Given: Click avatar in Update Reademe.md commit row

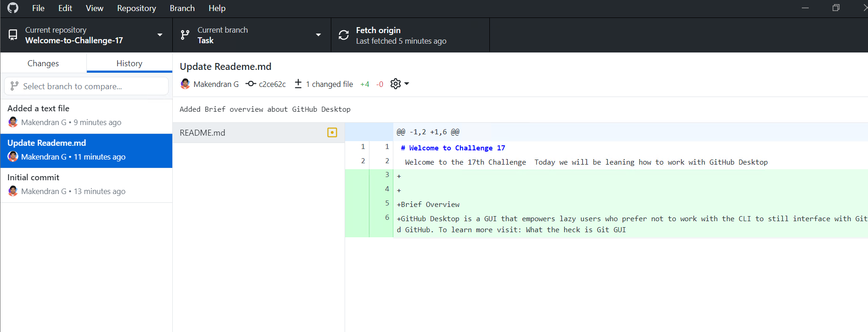Looking at the screenshot, I should 13,157.
